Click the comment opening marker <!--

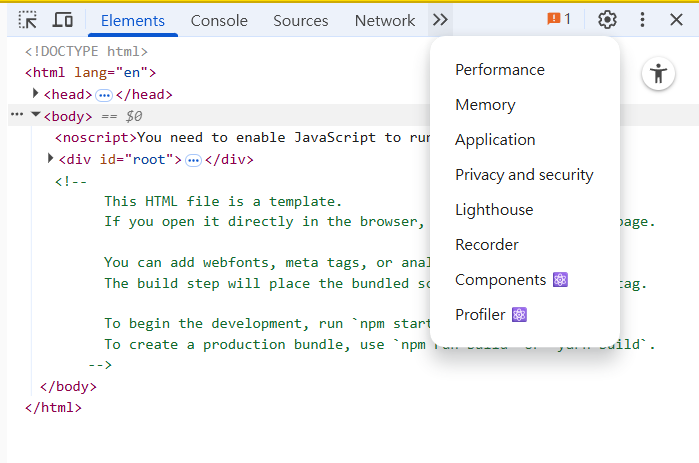coord(71,182)
